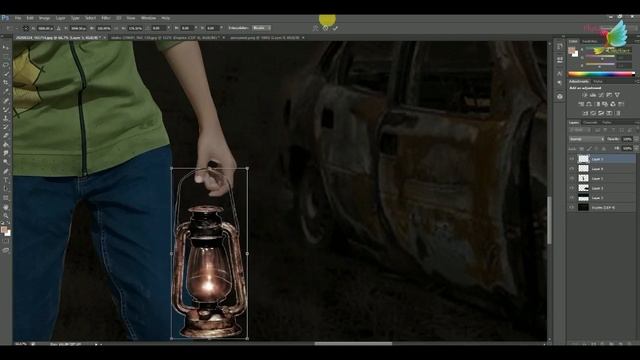Screen dimensions: 640x360
Task: Lock all layer properties
Action: [x=604, y=149]
